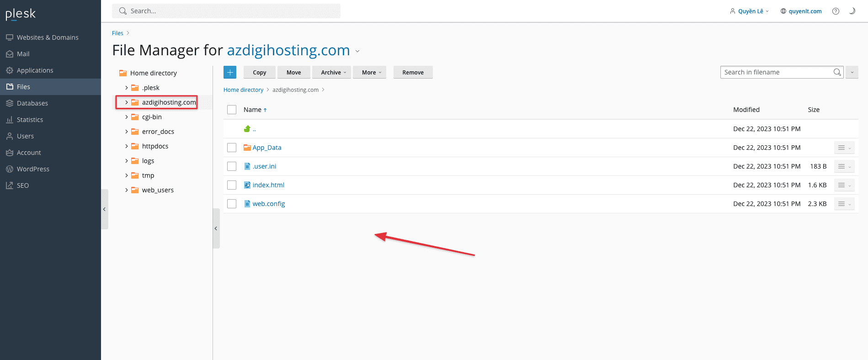868x360 pixels.
Task: Toggle dark mode moon icon
Action: coord(852,11)
